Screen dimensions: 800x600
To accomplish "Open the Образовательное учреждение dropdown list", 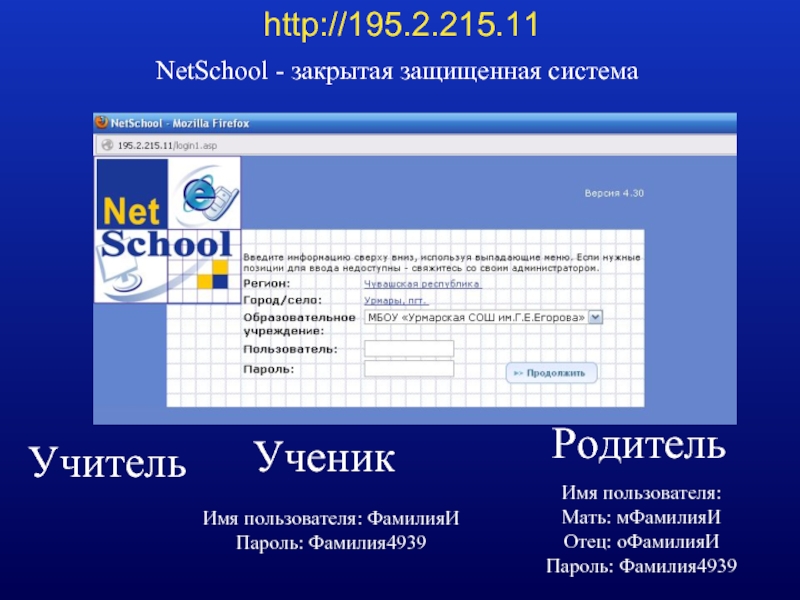I will pyautogui.click(x=483, y=317).
